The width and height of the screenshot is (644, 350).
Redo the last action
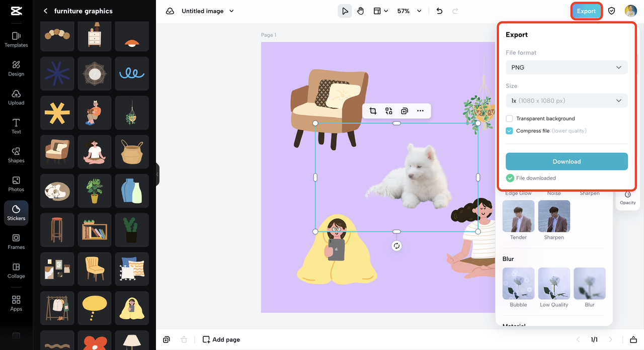tap(455, 11)
